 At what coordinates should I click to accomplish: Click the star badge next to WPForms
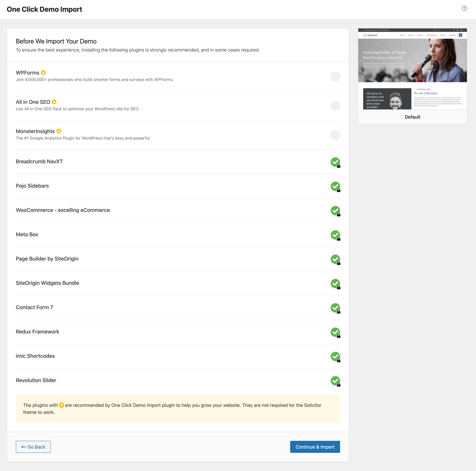pos(43,72)
